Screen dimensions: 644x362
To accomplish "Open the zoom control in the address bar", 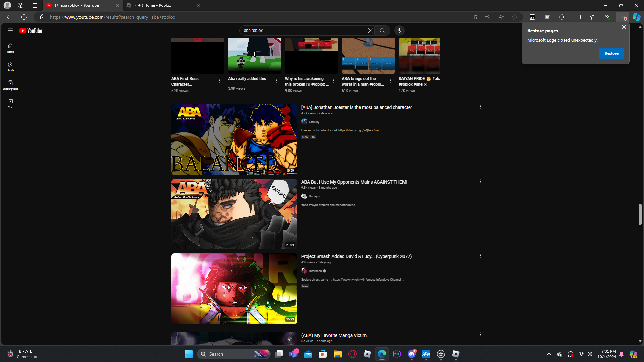I will 488,17.
